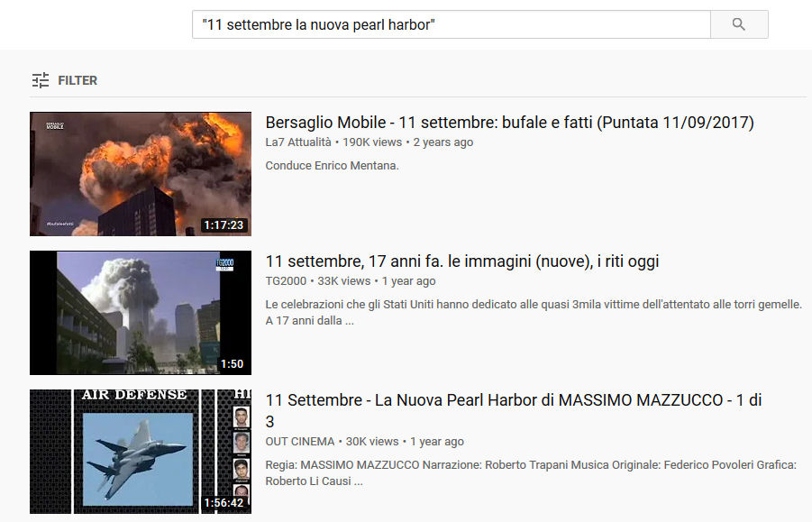Viewport: 812px width, 522px height.
Task: Click inside the search query text box
Action: point(451,24)
